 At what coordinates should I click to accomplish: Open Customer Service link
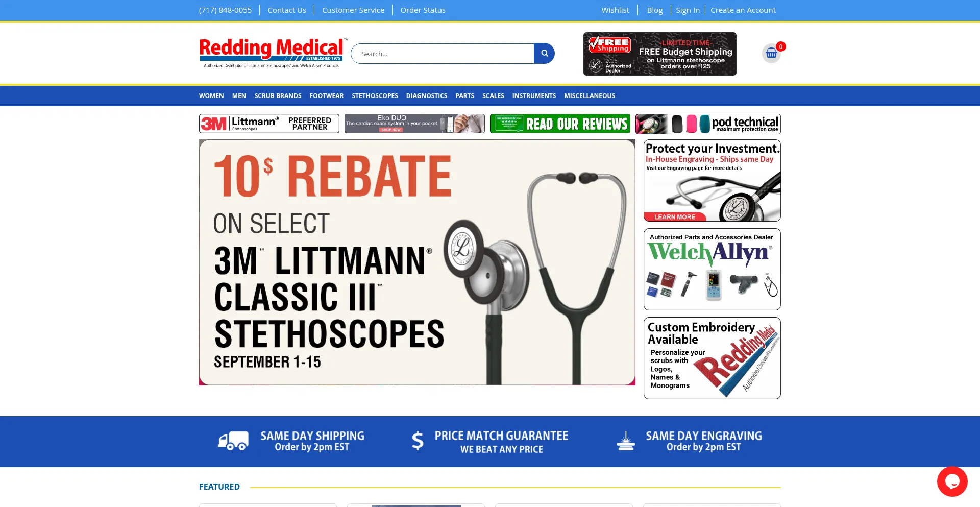[353, 10]
